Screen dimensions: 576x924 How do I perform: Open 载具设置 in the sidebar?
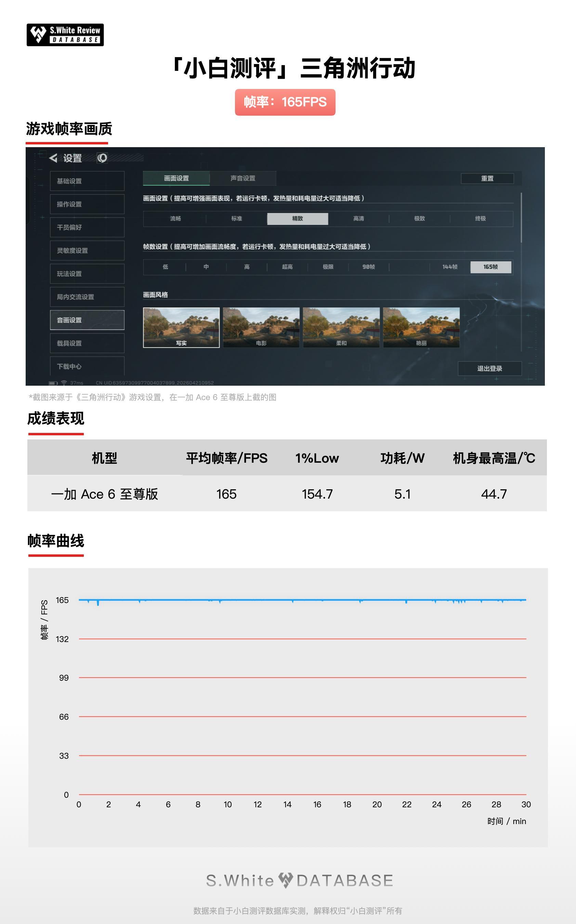coord(87,343)
